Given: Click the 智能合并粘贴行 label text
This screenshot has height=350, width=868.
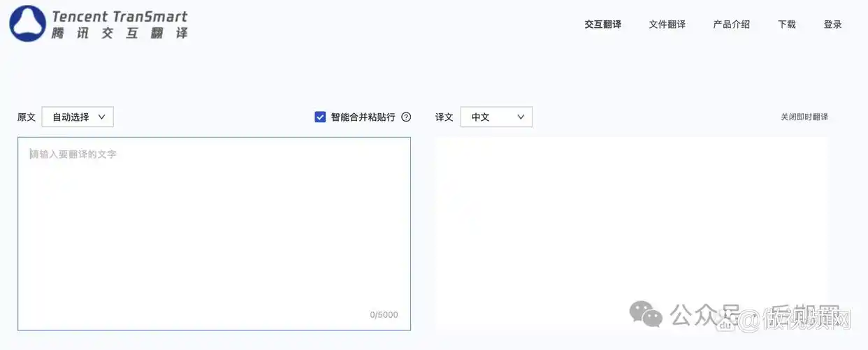Looking at the screenshot, I should tap(363, 117).
